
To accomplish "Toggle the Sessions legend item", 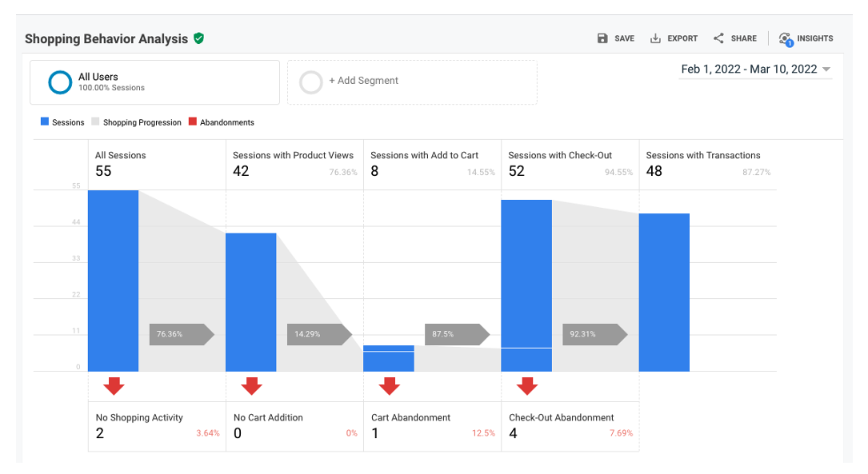I will pyautogui.click(x=62, y=121).
